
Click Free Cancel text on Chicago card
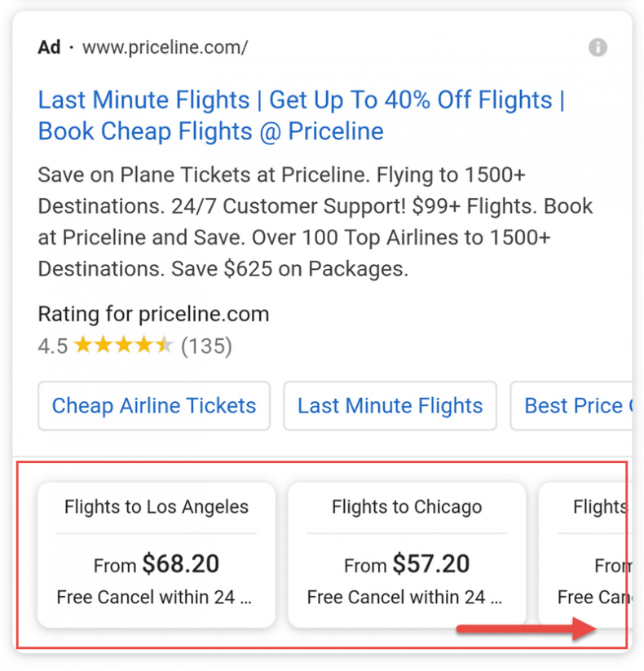click(405, 598)
